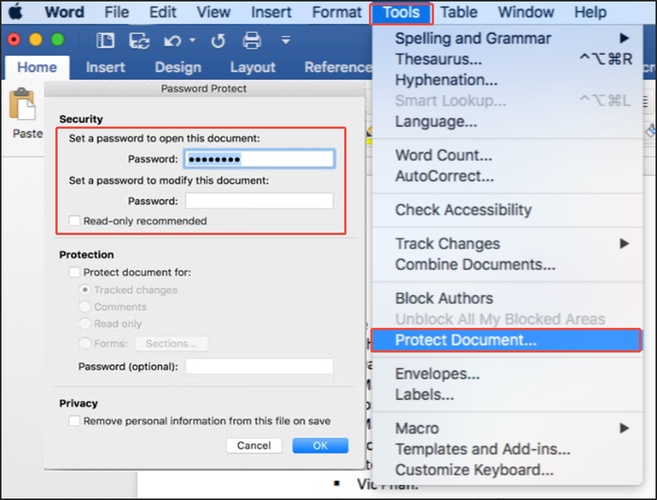
Task: Switch to the Design ribbon tab
Action: coord(178,67)
